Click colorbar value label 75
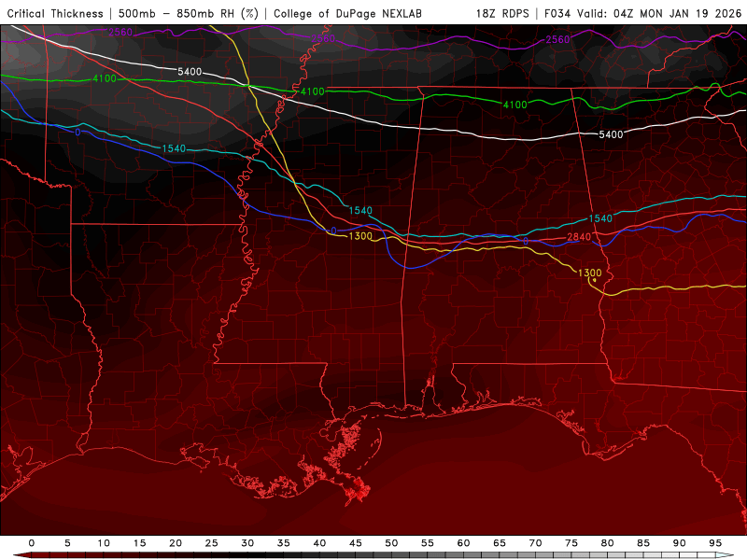 [571, 543]
